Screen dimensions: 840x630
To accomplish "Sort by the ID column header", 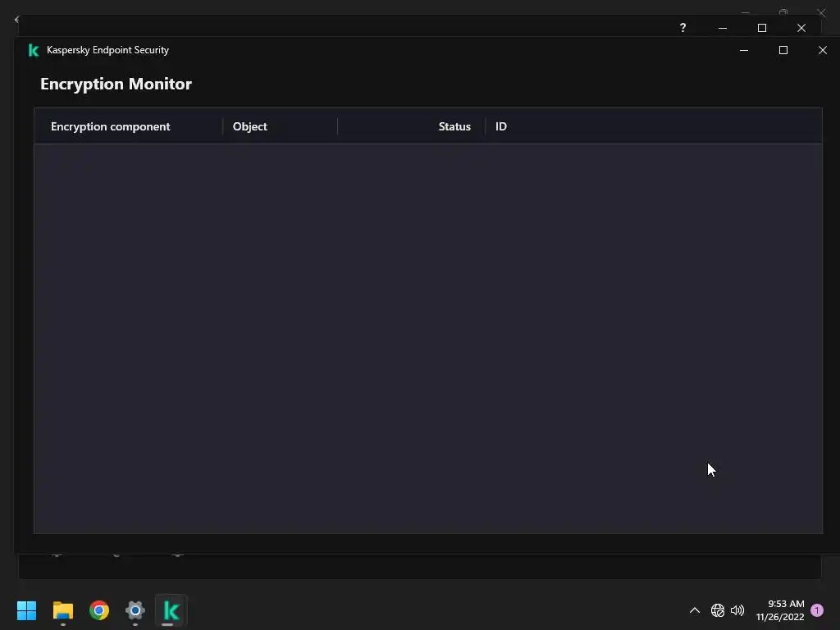I will (x=654, y=126).
